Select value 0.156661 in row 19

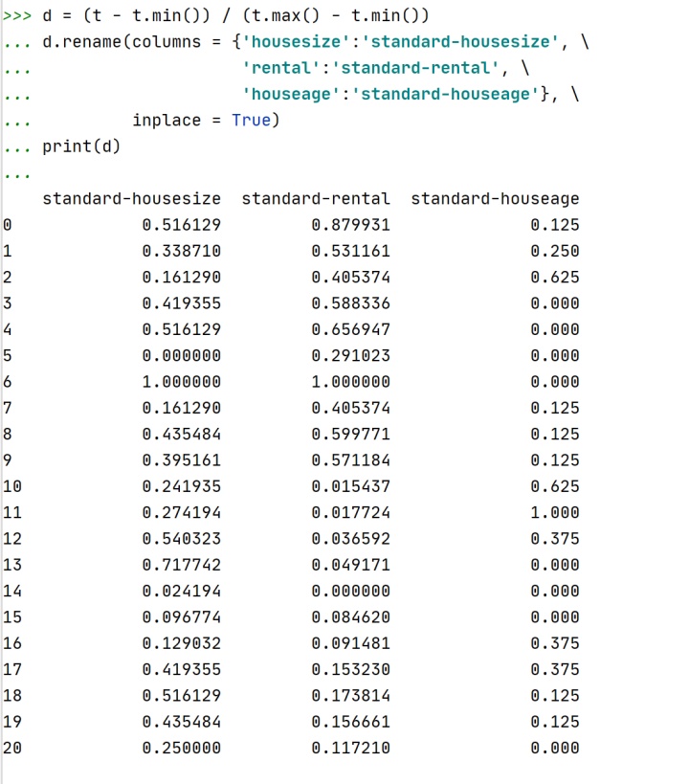click(350, 722)
